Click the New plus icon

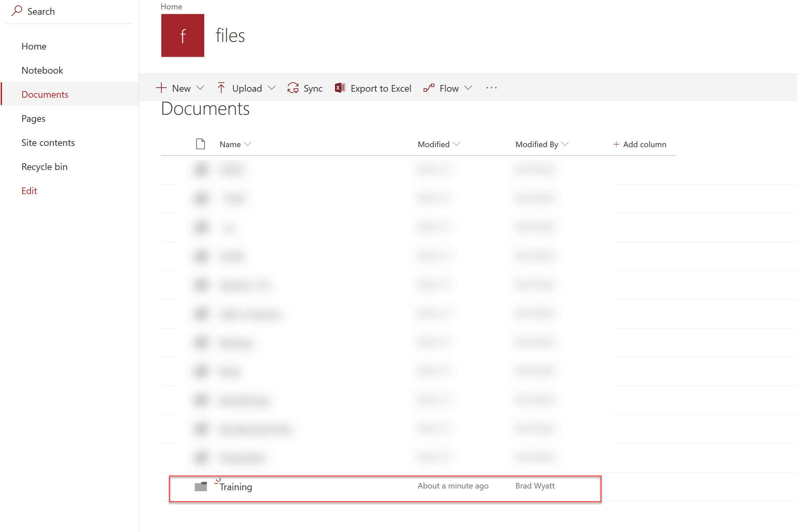[161, 88]
